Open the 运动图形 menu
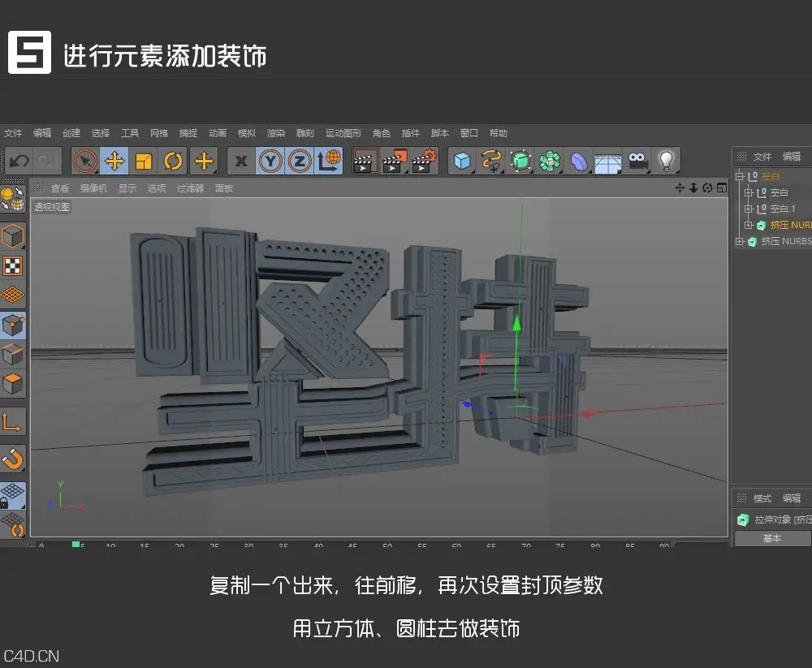This screenshot has height=668, width=812. pyautogui.click(x=343, y=133)
